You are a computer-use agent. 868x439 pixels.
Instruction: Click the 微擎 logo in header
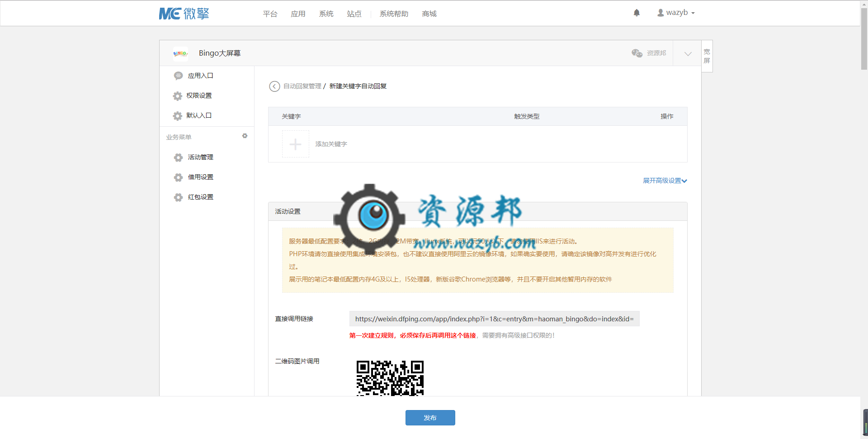[184, 14]
